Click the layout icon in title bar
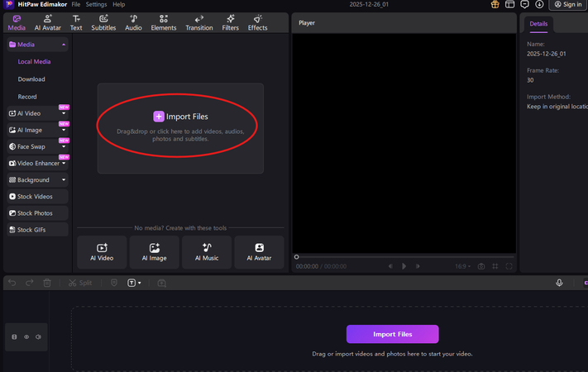The image size is (588, 372). (x=509, y=4)
